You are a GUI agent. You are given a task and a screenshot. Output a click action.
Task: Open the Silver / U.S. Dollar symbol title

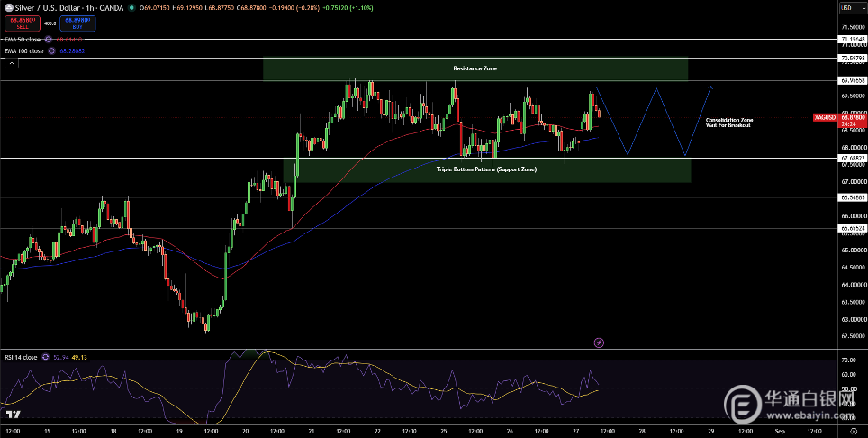pos(69,8)
